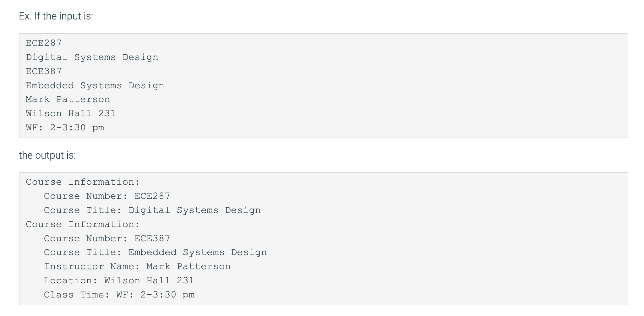Click 'WF: 2-3:30 pm' input line
The width and height of the screenshot is (644, 316).
click(x=65, y=128)
